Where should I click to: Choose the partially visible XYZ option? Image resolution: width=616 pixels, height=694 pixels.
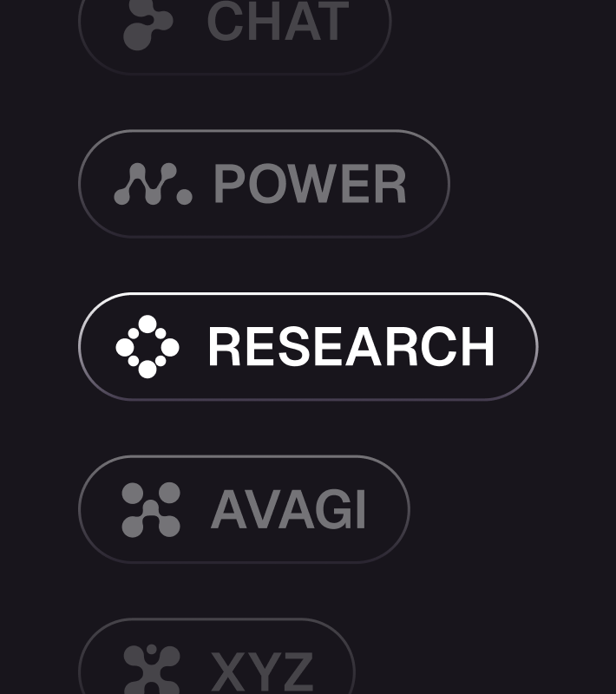pos(217,664)
